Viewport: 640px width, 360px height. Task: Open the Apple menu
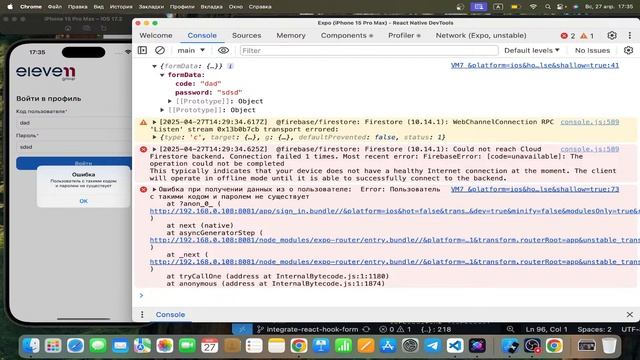pos(10,7)
